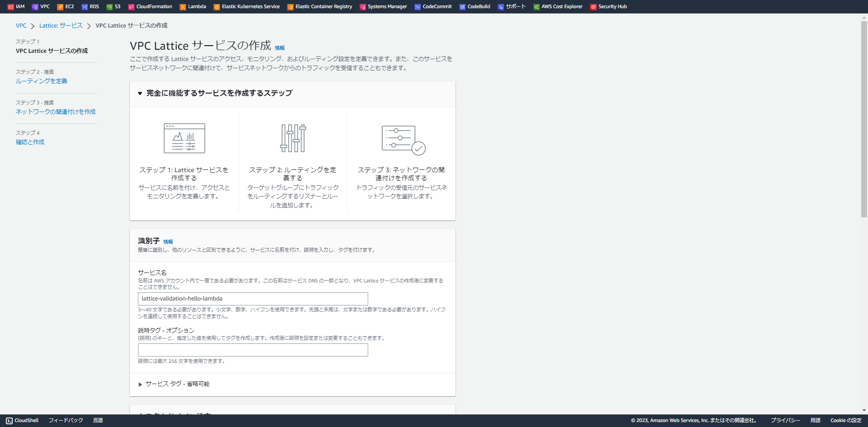Open 情報 link next to 識別子 heading

click(168, 242)
